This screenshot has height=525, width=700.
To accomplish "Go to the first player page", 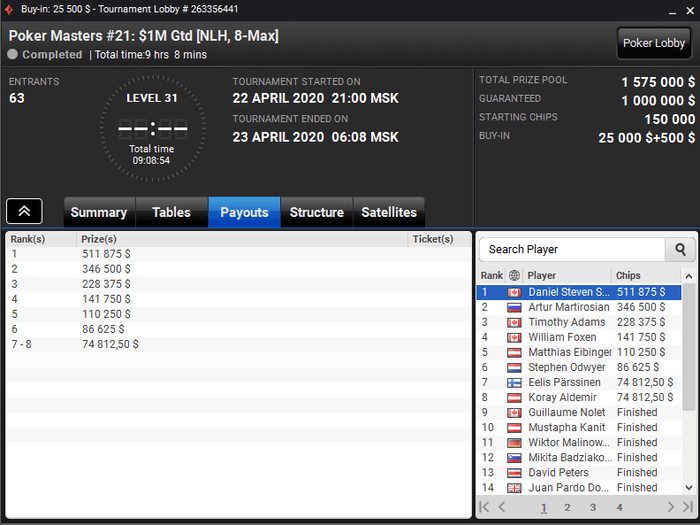I will (484, 507).
